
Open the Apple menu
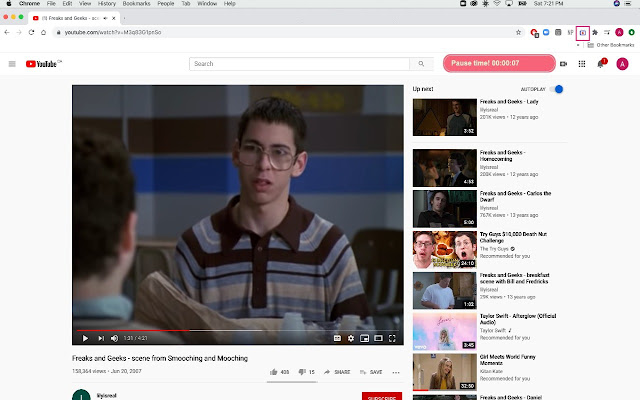pyautogui.click(x=9, y=3)
